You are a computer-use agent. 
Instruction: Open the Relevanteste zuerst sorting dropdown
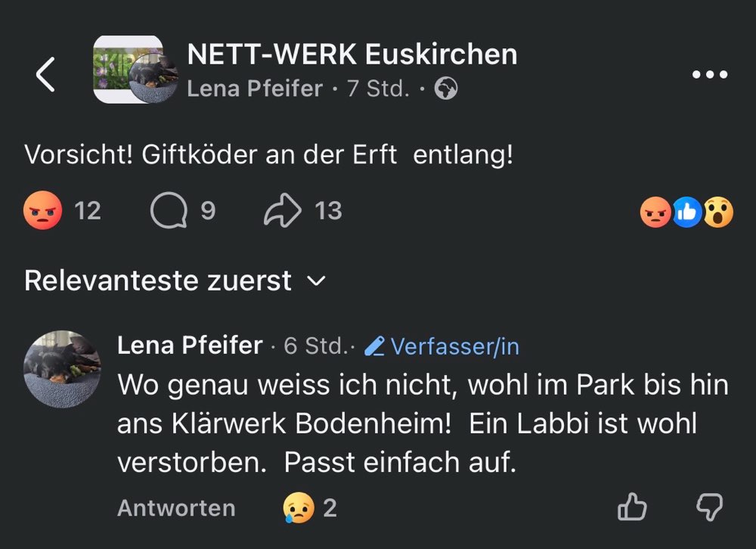157,280
